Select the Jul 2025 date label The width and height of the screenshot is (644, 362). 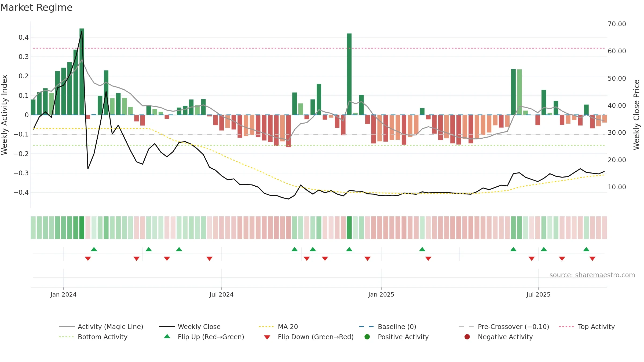538,294
